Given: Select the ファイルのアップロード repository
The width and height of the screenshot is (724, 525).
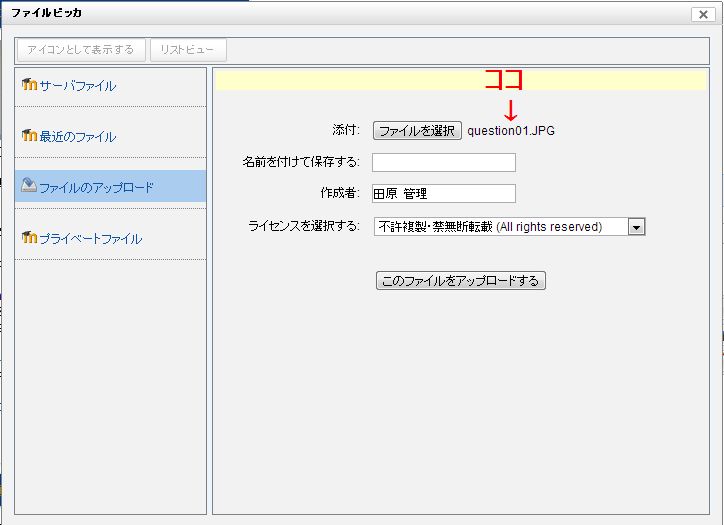Looking at the screenshot, I should (x=96, y=188).
